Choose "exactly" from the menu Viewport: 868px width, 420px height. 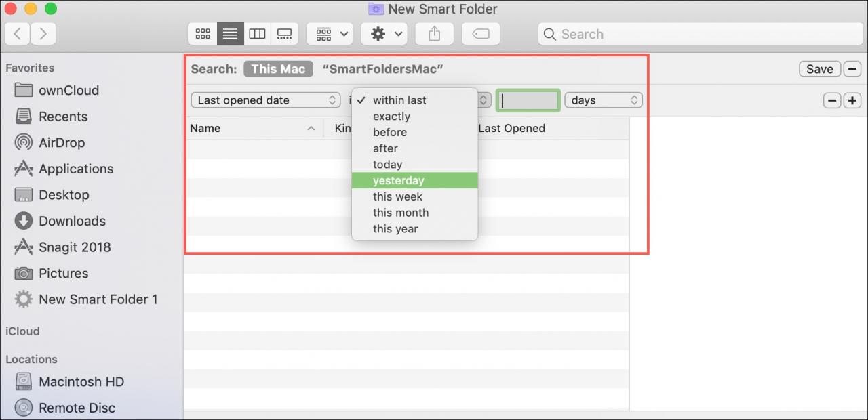pos(415,117)
